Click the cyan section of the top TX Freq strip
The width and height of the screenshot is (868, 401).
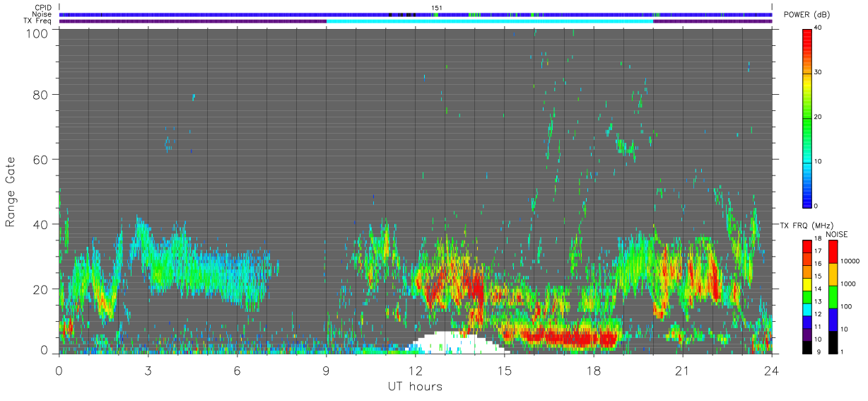pos(490,21)
